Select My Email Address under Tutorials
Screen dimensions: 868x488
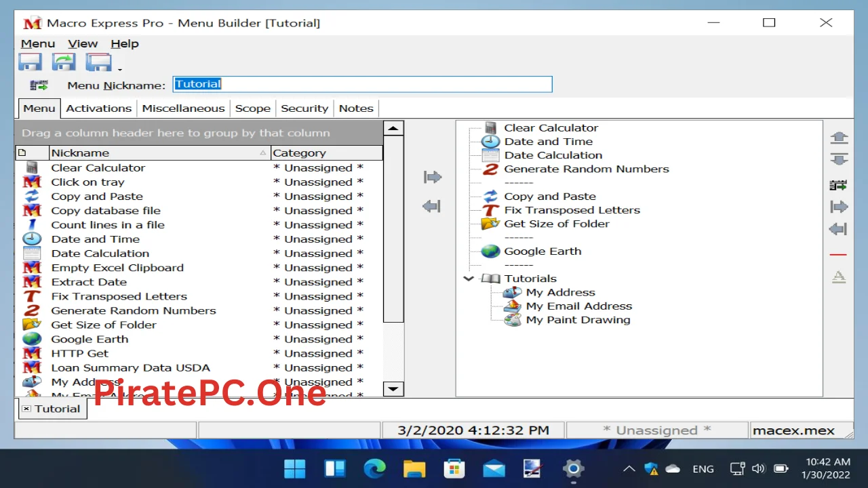click(x=578, y=306)
